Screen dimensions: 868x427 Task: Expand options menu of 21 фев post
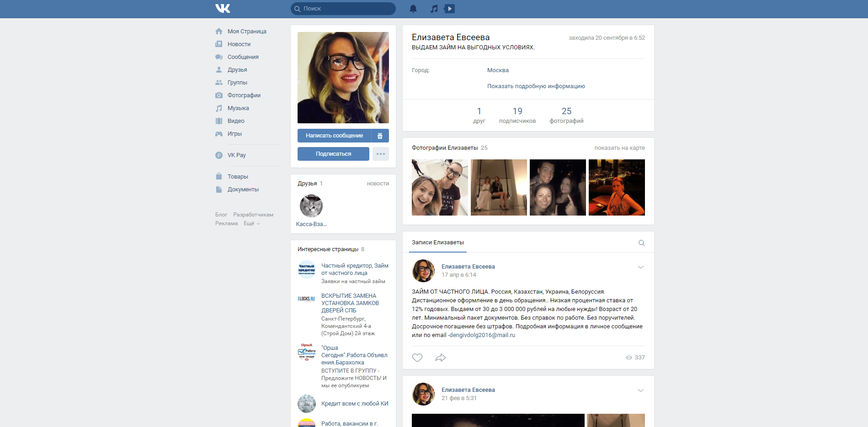point(640,390)
